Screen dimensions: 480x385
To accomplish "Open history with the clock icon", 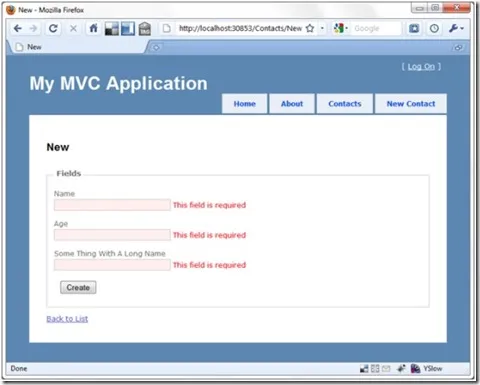I will click(x=434, y=29).
